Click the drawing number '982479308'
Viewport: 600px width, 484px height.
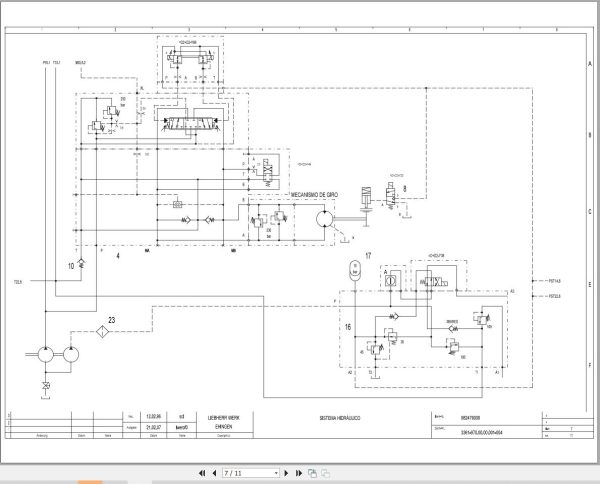(470, 418)
